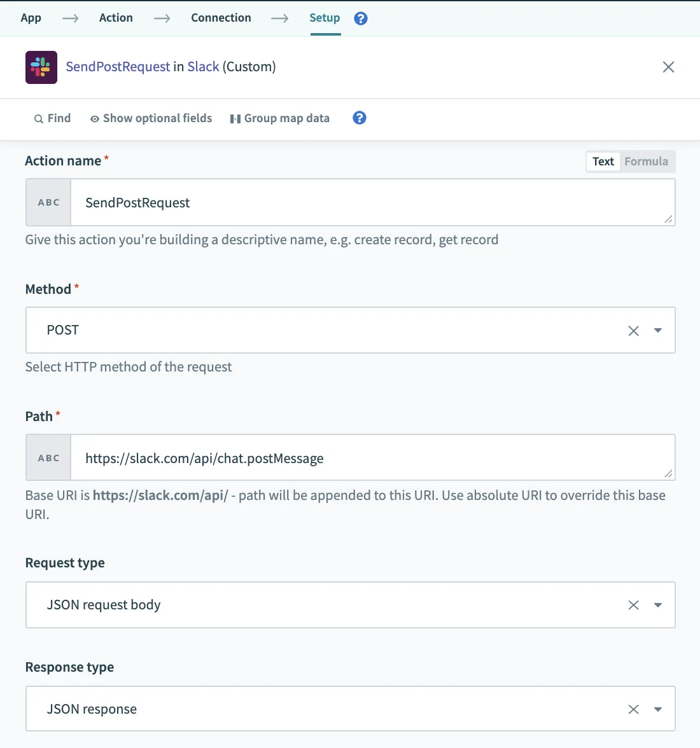The image size is (700, 748).
Task: Clear the JSON request body selection
Action: point(633,606)
